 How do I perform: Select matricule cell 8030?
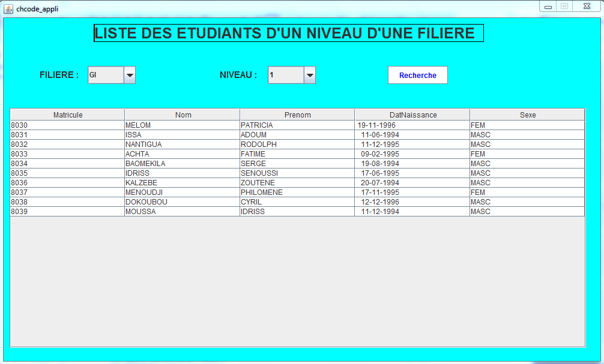point(67,125)
